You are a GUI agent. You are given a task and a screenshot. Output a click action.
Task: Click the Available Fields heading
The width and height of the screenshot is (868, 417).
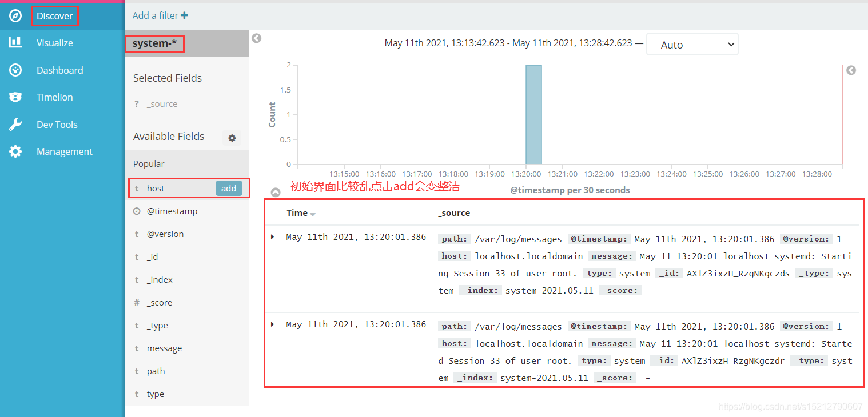(169, 137)
